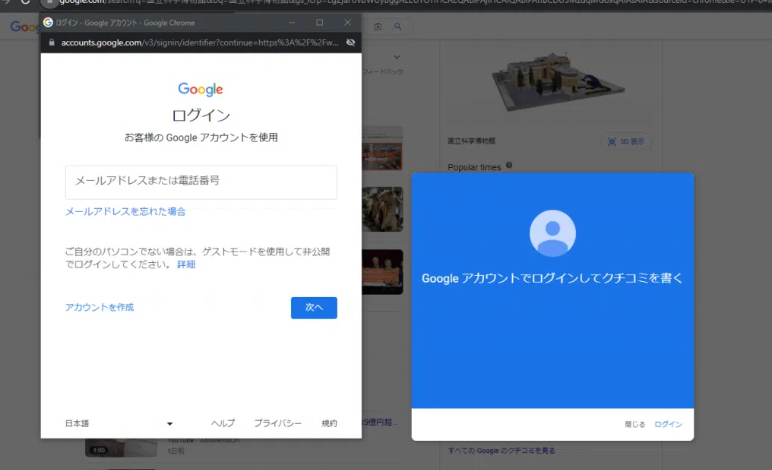
Task: Open the 規約 terms link
Action: coord(329,423)
